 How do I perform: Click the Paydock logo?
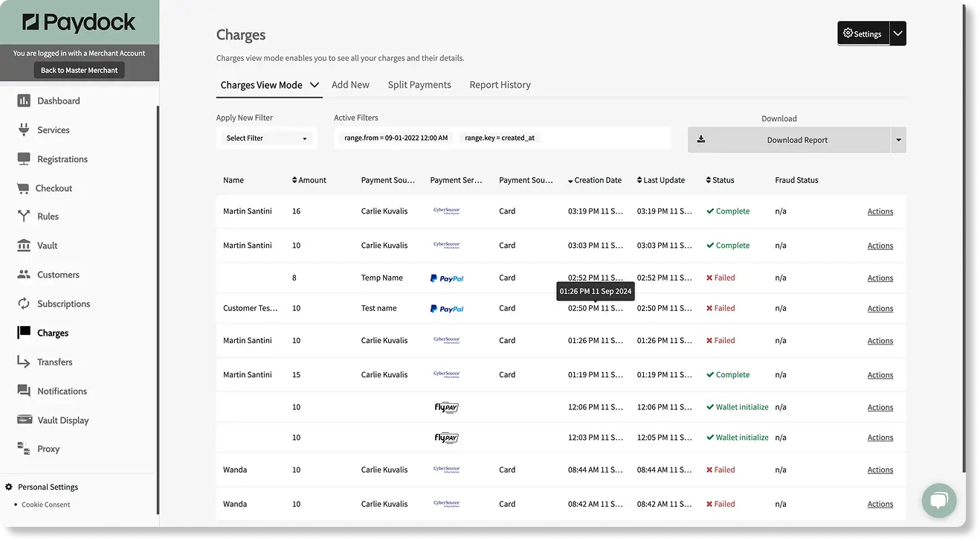click(x=79, y=22)
